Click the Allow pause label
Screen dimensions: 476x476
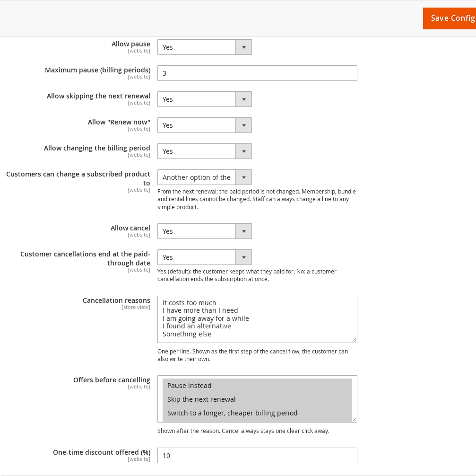(131, 44)
